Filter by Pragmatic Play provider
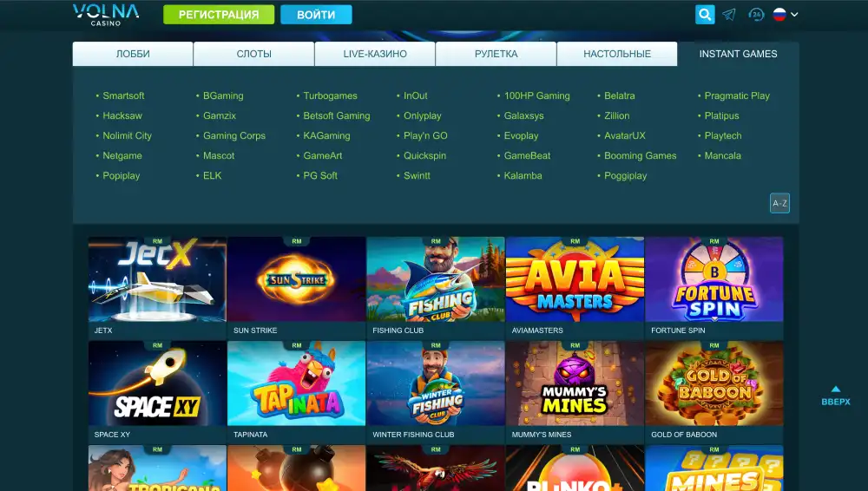The width and height of the screenshot is (868, 491). point(737,95)
